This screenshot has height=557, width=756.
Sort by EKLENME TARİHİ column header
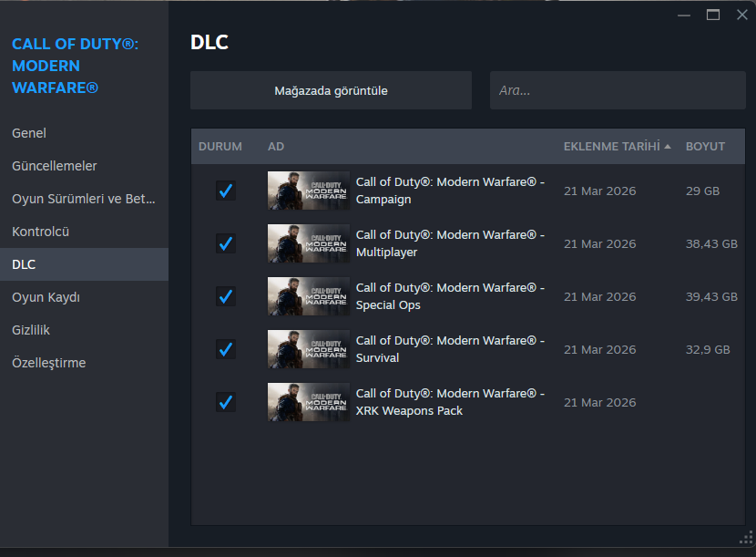[x=612, y=146]
